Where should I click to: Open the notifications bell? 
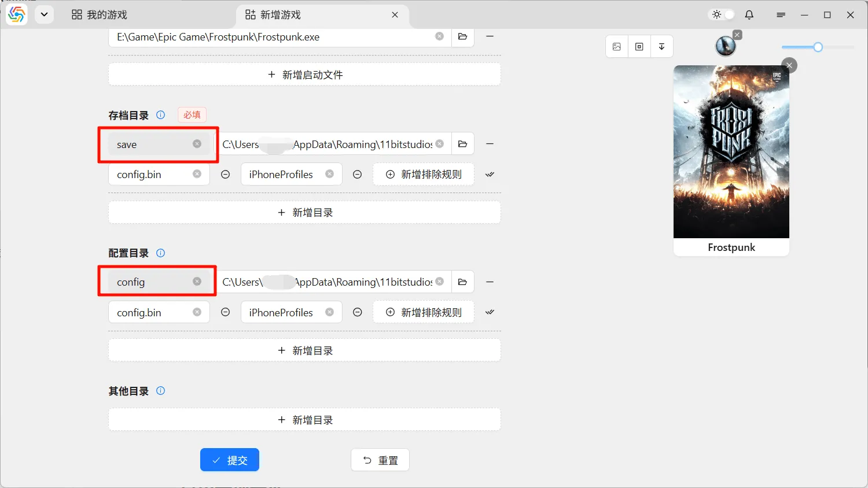[749, 15]
